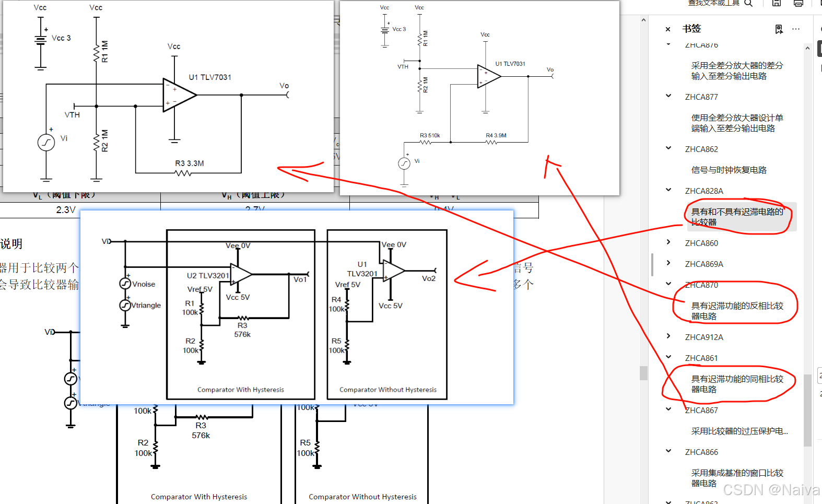Select the ZHCA866 bookmark label
Viewport: 822px width, 504px height.
pos(701,452)
